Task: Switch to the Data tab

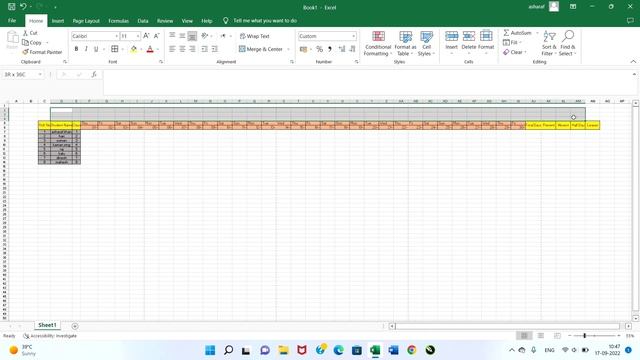Action: tap(143, 21)
